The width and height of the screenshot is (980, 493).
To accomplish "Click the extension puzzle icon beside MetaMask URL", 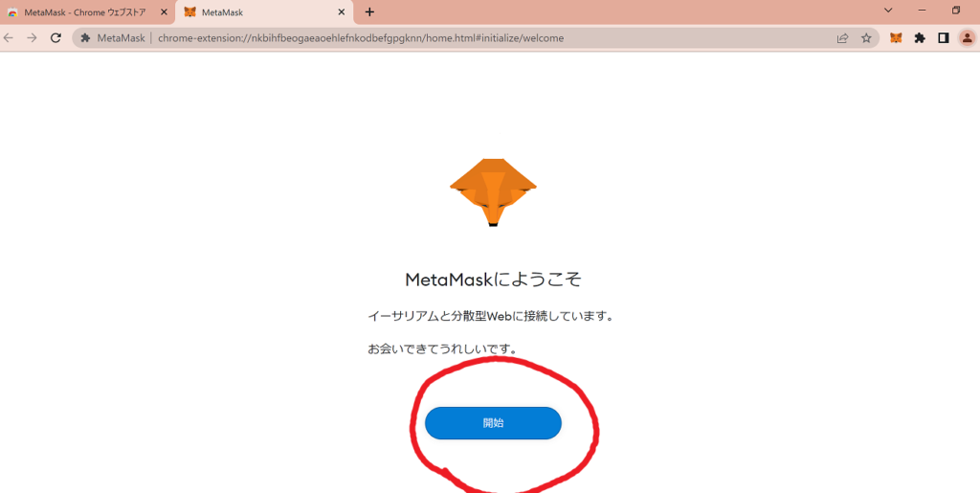I will [x=85, y=38].
